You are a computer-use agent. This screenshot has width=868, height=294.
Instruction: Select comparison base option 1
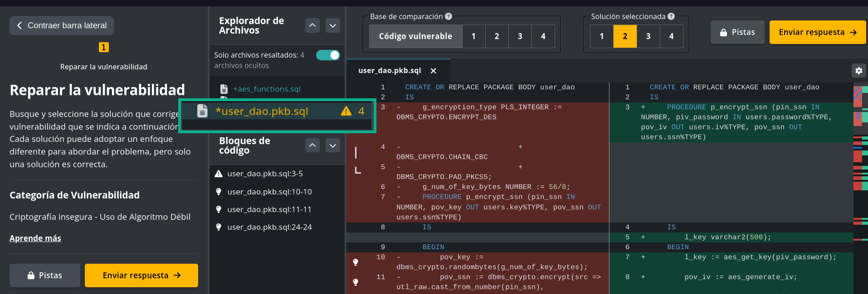pos(473,36)
